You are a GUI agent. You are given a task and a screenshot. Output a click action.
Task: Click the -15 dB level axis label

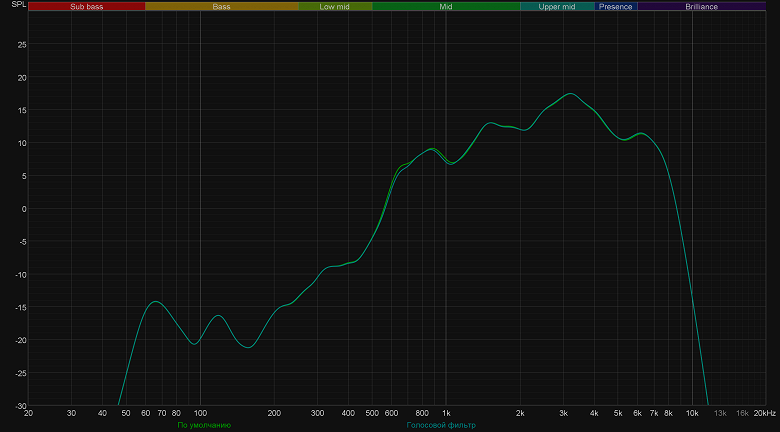coord(20,308)
